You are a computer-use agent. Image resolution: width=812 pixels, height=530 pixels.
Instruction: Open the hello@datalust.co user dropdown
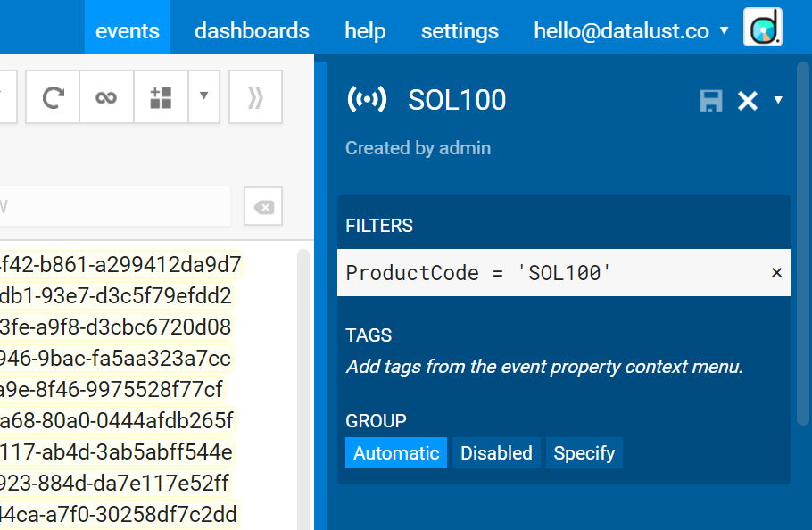point(631,31)
